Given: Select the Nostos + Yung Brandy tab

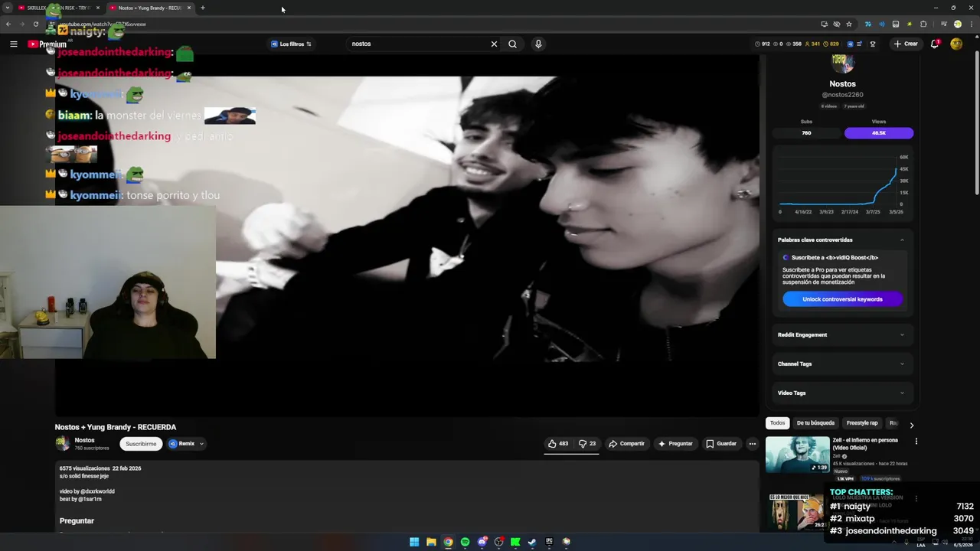Looking at the screenshot, I should click(x=149, y=8).
